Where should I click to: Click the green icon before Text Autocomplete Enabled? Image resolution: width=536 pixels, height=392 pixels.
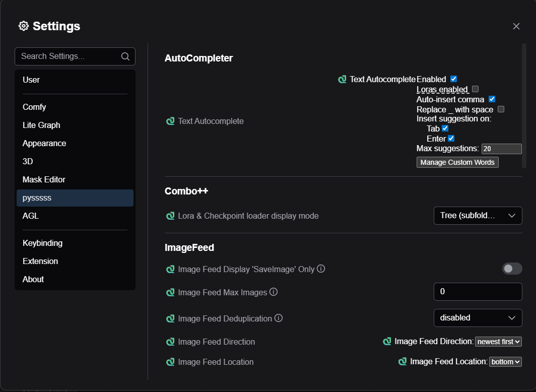[342, 79]
